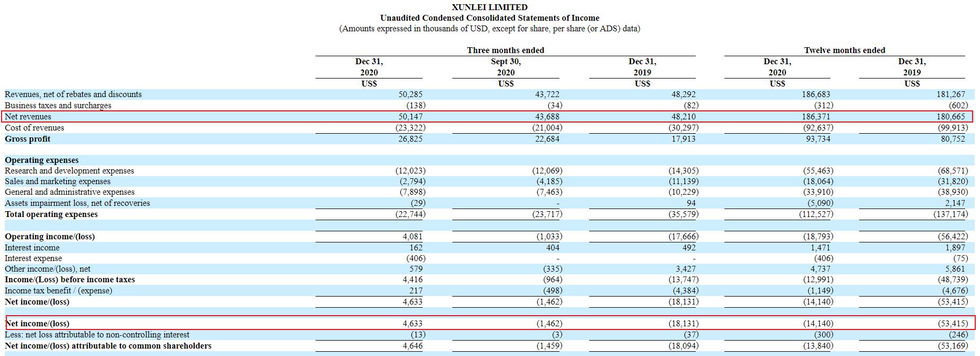Click 'Net income/(loss) attributable to common shareholders' label

pyautogui.click(x=108, y=346)
